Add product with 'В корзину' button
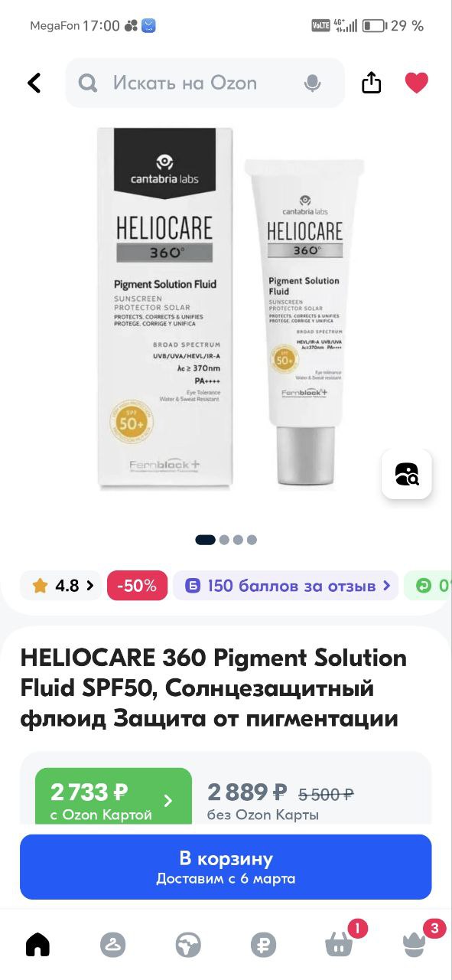452x980 pixels. click(226, 867)
